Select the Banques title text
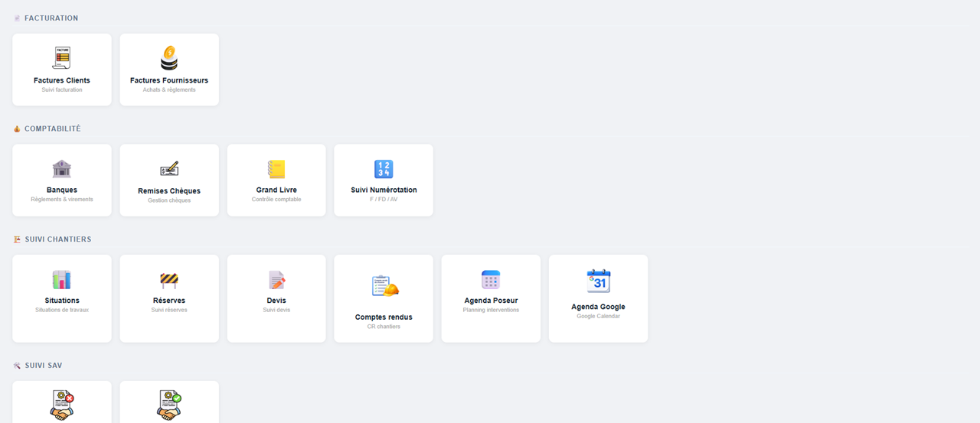The image size is (980, 423). coord(62,190)
